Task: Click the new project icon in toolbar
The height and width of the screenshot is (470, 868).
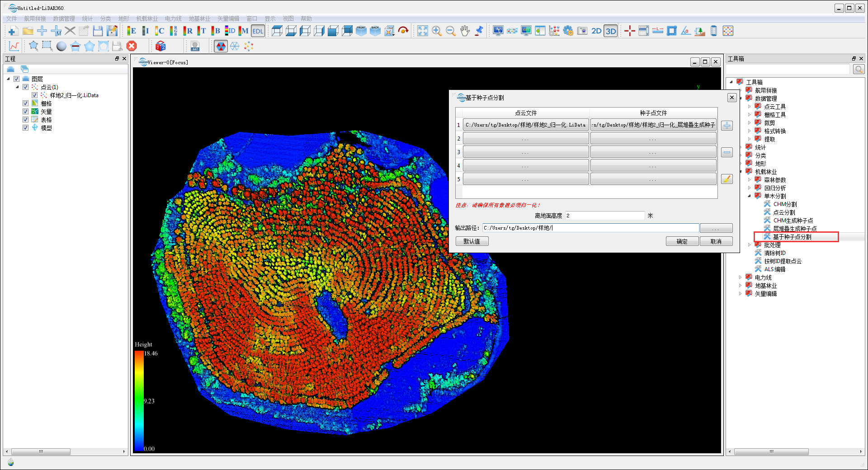Action: (x=13, y=31)
